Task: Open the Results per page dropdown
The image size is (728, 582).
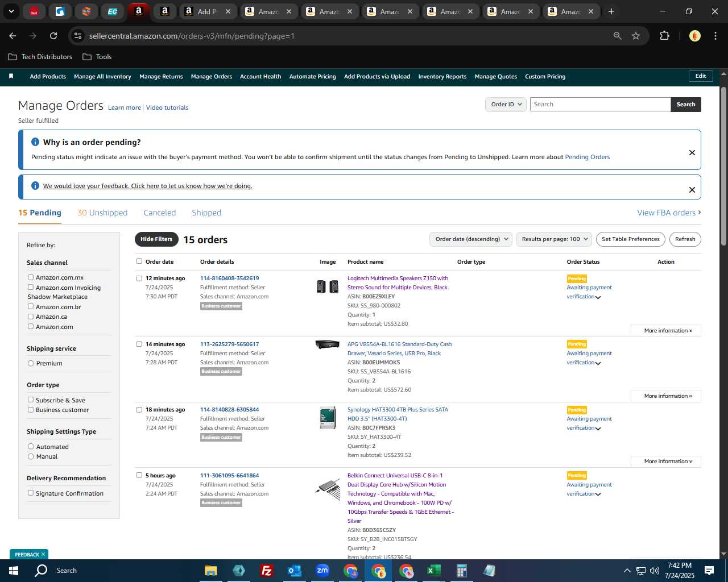Action: click(555, 239)
